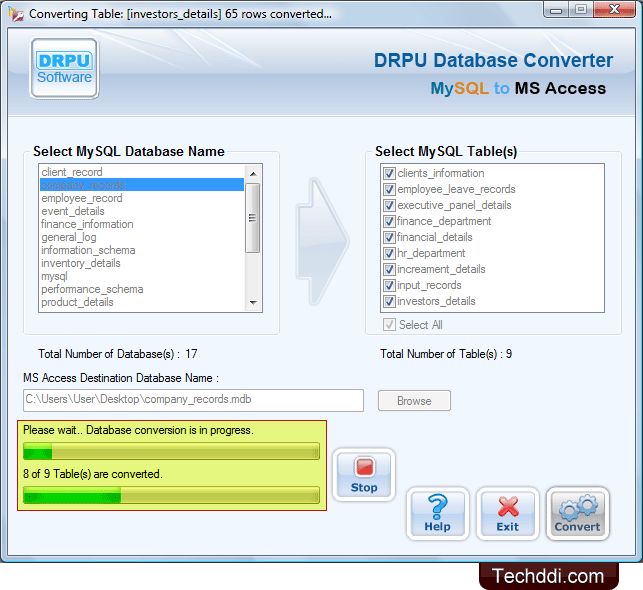Toggle the Select All checkbox

(389, 325)
